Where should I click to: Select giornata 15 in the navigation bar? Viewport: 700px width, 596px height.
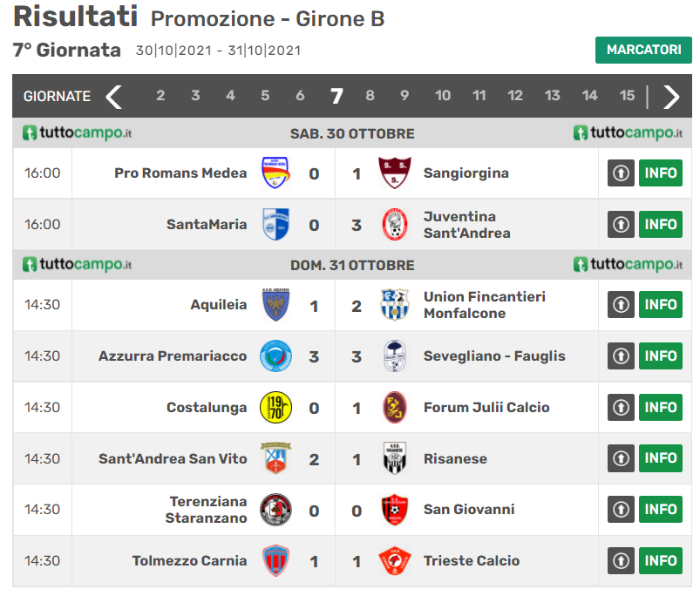click(627, 96)
